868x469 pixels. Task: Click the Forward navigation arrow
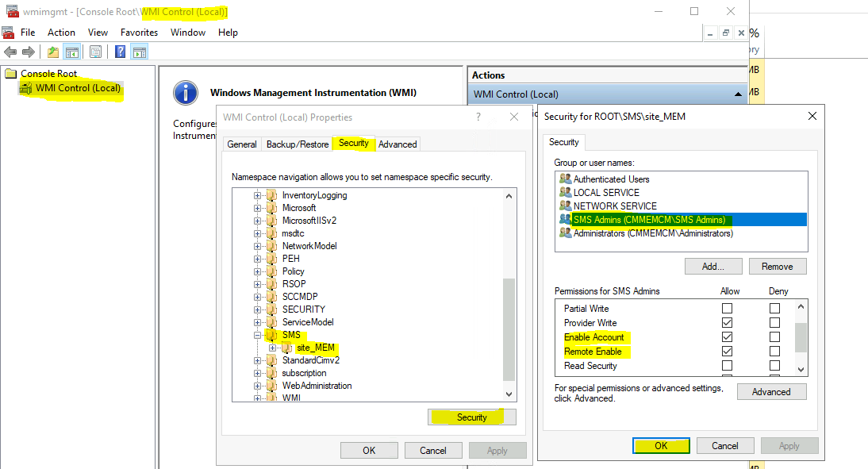point(29,52)
